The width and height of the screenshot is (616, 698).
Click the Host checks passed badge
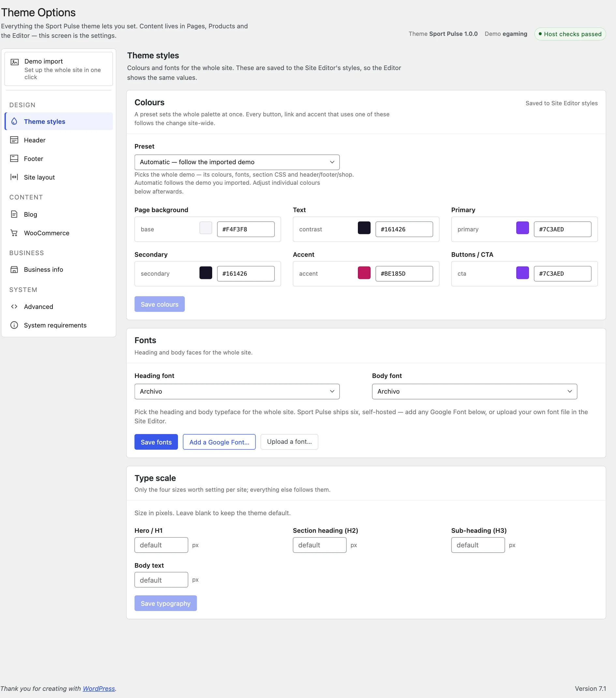(570, 34)
